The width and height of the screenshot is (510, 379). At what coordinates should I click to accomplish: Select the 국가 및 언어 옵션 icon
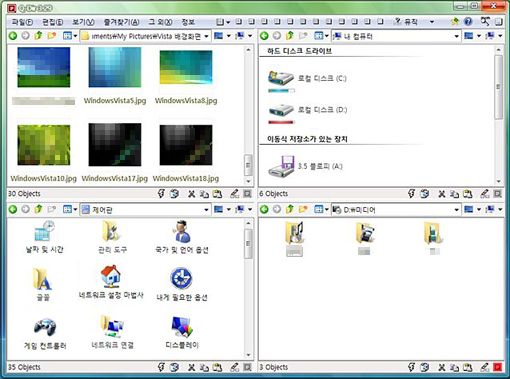pos(182,231)
